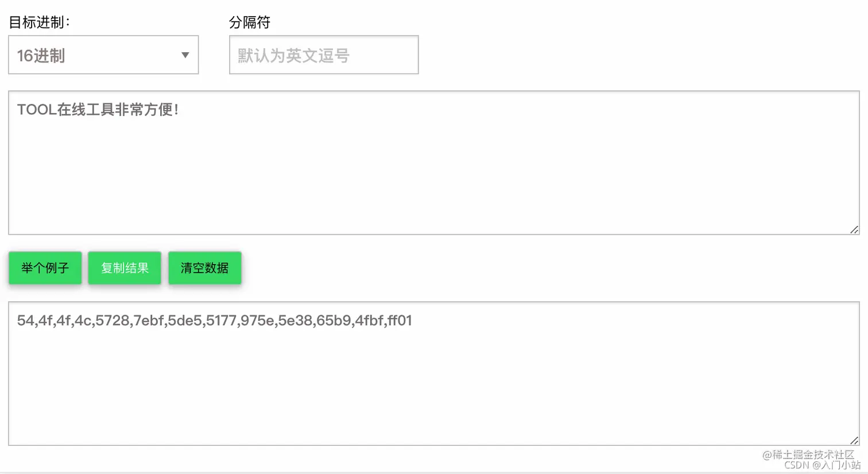Copy results with the 复制结果 button
The width and height of the screenshot is (868, 474).
click(x=125, y=268)
